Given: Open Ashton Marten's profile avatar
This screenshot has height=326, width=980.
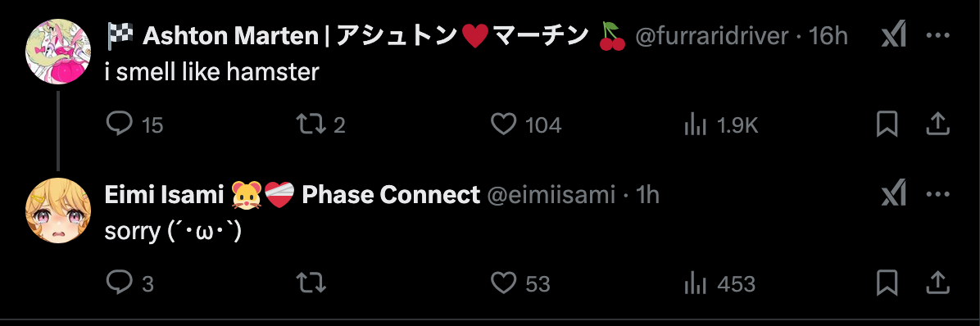Looking at the screenshot, I should click(57, 52).
